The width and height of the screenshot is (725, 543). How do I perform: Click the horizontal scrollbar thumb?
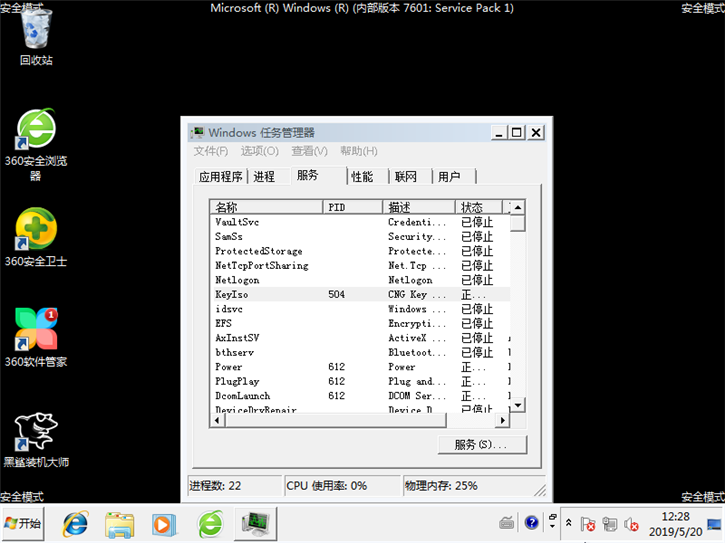tap(336, 420)
